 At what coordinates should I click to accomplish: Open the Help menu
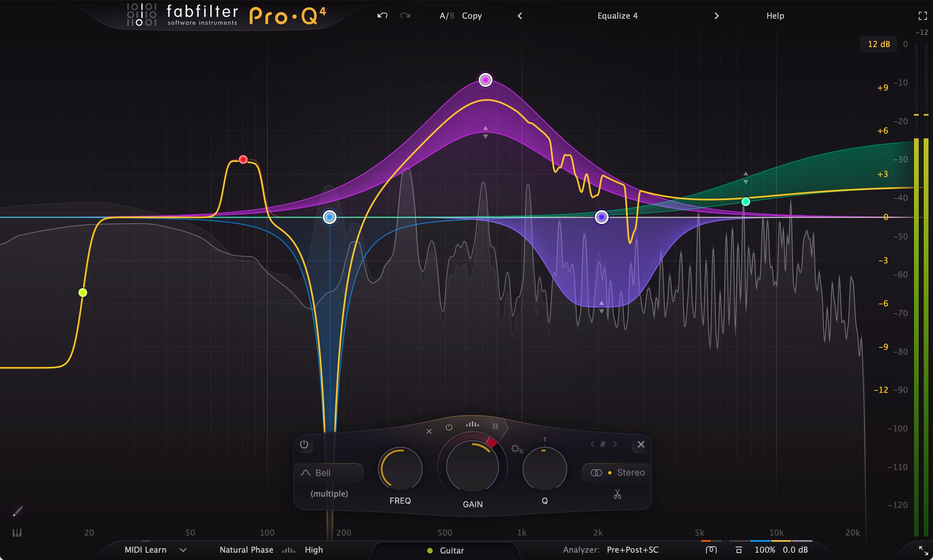(775, 16)
